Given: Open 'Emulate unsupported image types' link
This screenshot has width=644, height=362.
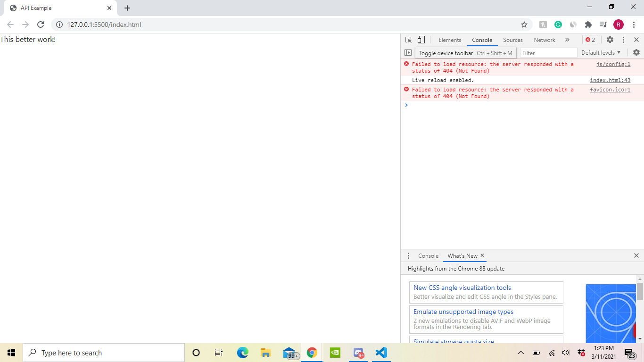Looking at the screenshot, I should pos(463,312).
